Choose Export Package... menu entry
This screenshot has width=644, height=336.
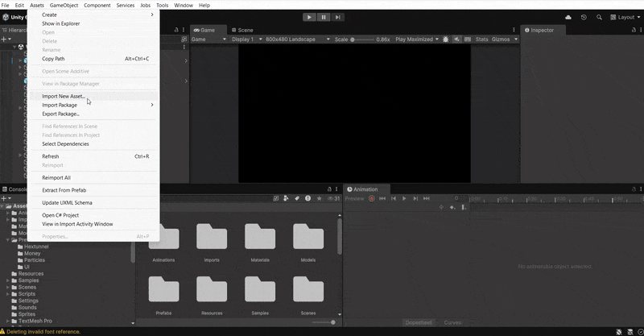click(93, 114)
